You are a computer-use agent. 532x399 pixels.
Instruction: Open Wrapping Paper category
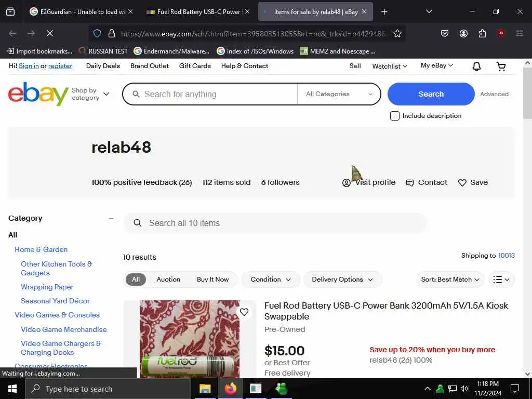(x=47, y=287)
